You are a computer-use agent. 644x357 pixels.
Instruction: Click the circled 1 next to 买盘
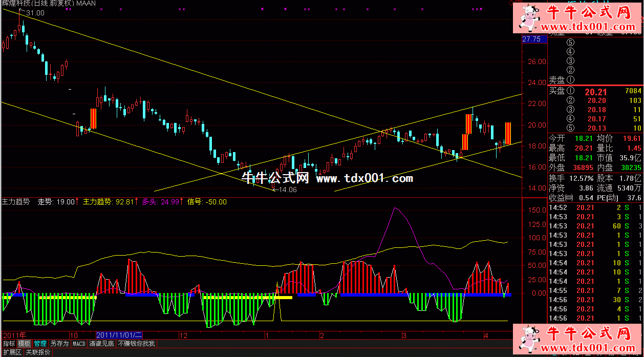[571, 91]
